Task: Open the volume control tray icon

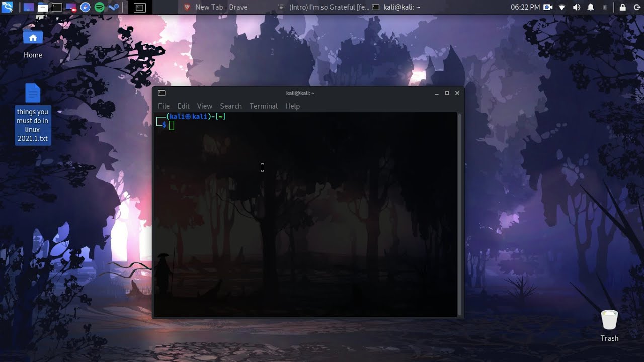Action: click(x=577, y=7)
